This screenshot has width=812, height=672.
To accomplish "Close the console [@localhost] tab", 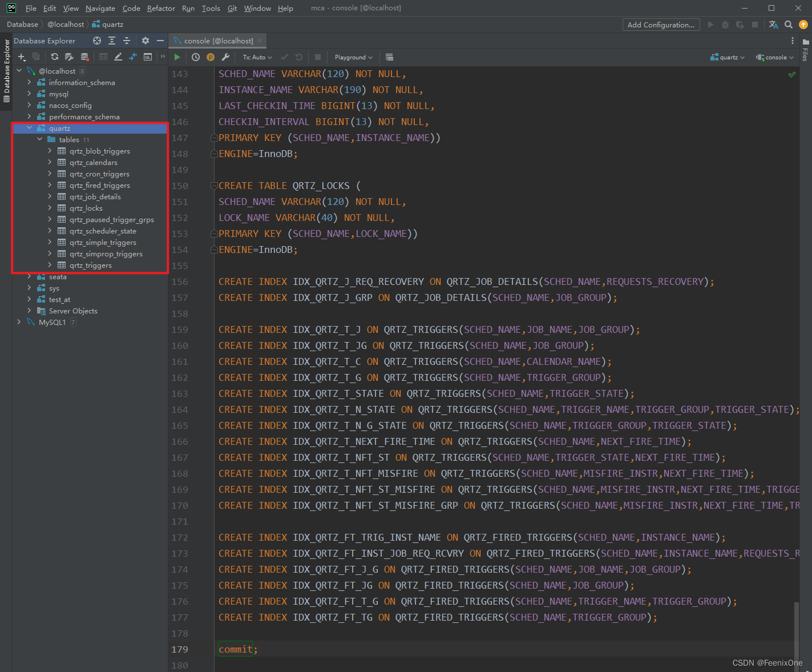I will point(260,41).
